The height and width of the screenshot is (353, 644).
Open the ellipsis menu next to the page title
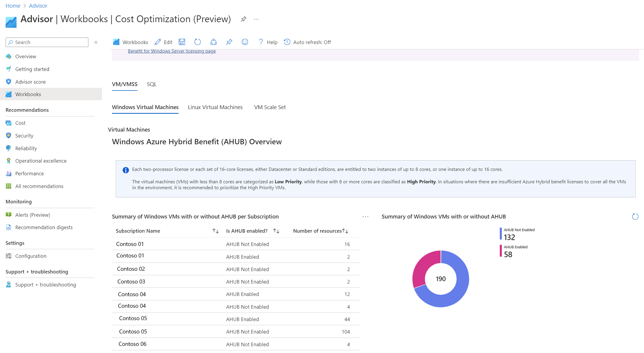(x=256, y=19)
